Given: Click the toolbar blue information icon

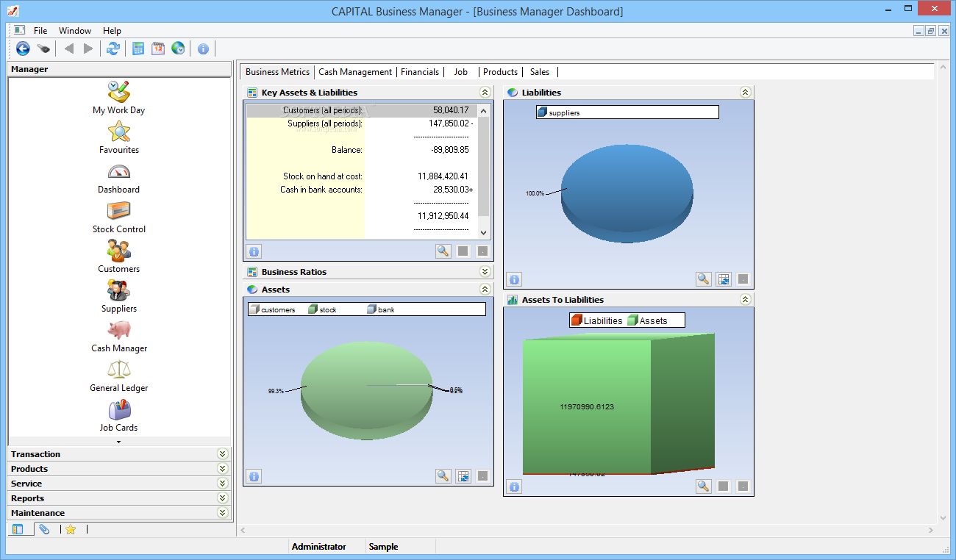Looking at the screenshot, I should [x=203, y=49].
